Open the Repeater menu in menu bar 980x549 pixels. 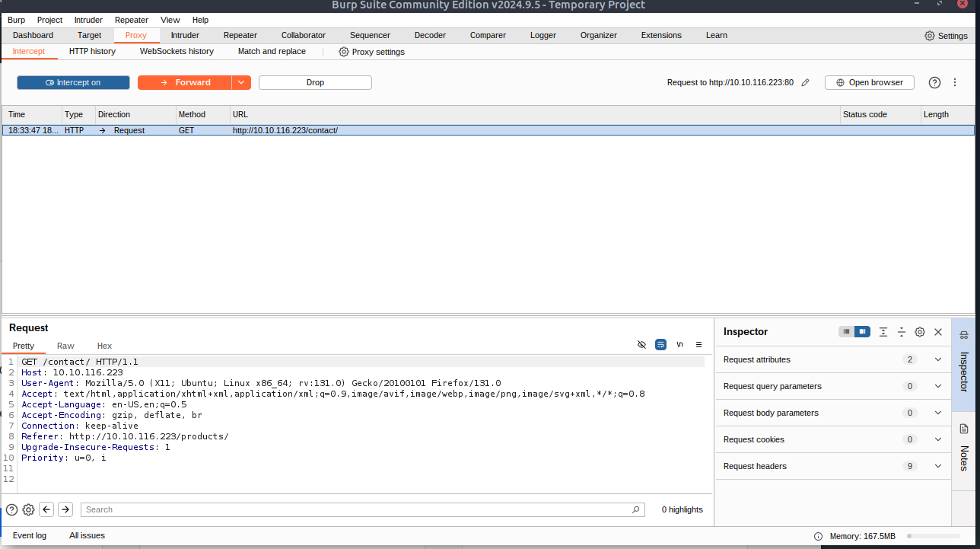click(x=132, y=20)
